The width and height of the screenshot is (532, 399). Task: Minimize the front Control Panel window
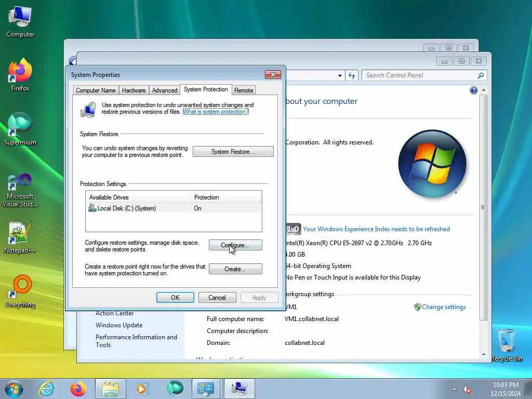445,61
